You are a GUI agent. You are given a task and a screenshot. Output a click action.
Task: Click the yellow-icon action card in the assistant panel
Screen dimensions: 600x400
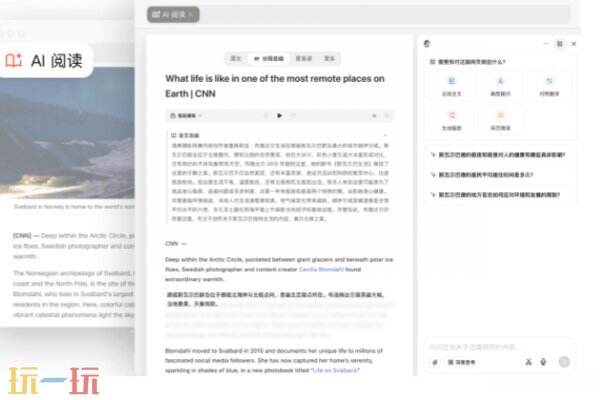[500, 121]
